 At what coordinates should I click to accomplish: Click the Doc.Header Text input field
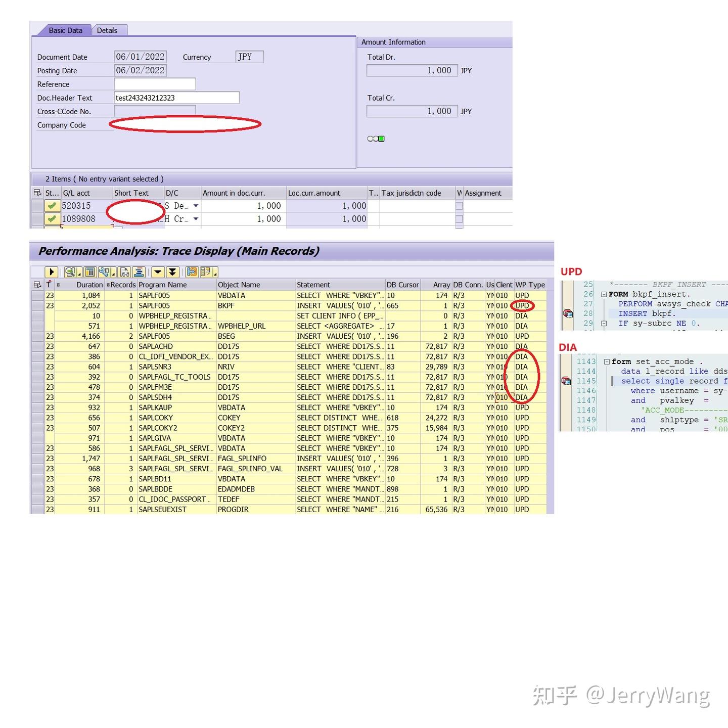pos(177,98)
